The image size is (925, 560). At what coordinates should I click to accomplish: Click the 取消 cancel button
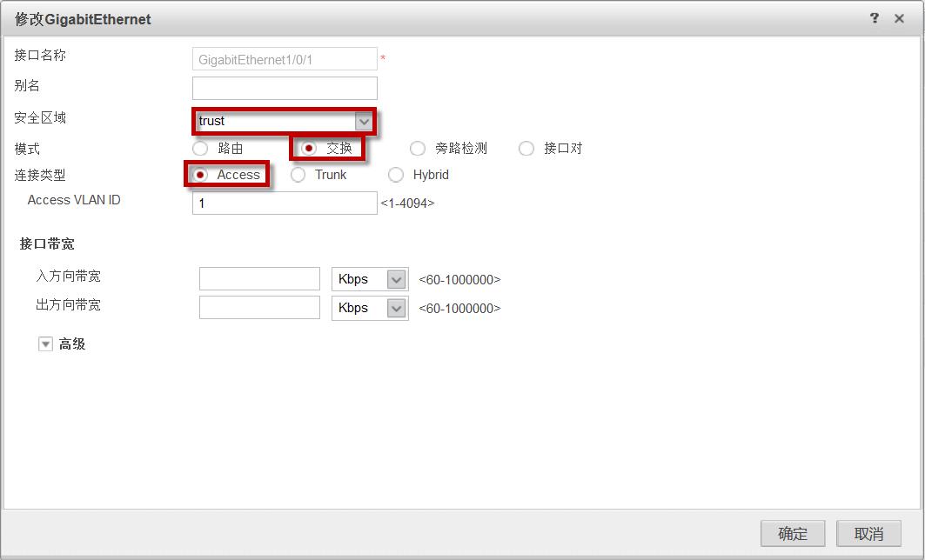[869, 533]
